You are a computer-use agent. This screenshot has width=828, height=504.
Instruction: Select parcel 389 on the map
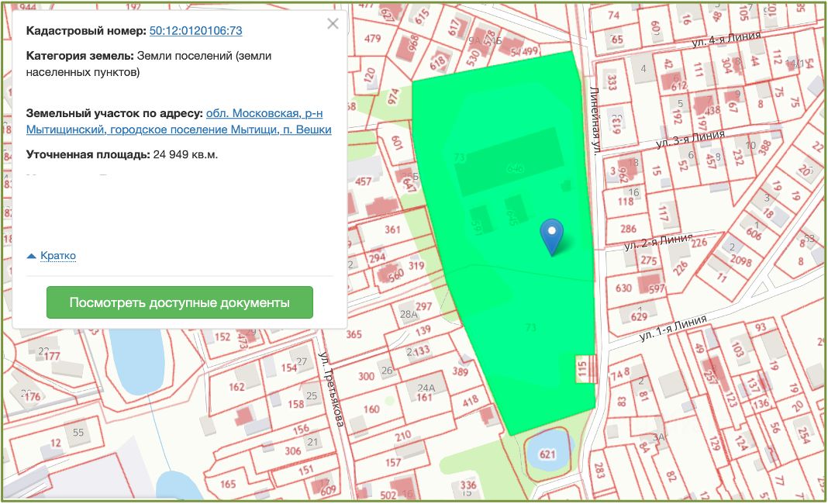(460, 371)
